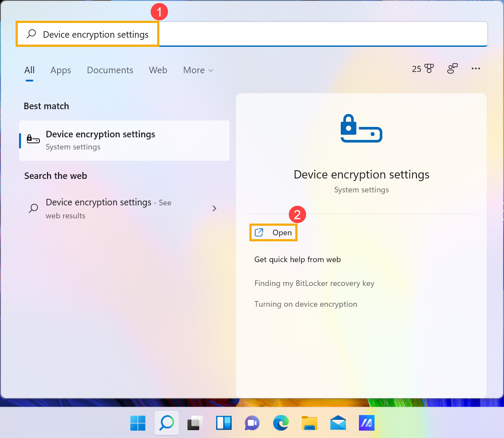The height and width of the screenshot is (438, 504).
Task: Open the three-dot options menu
Action: (476, 68)
